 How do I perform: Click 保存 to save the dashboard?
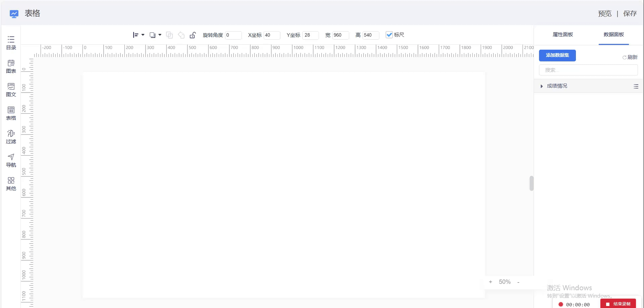click(630, 13)
